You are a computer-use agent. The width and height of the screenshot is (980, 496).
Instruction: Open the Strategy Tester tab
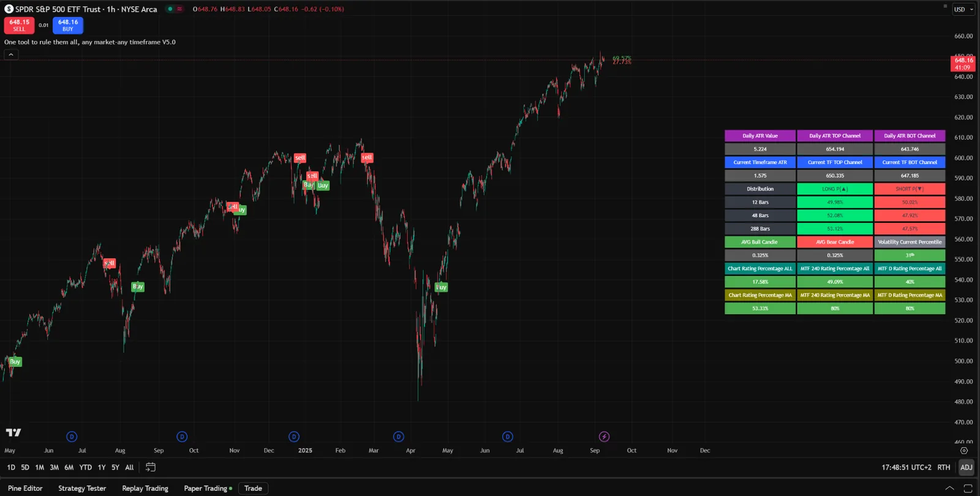[x=82, y=488]
